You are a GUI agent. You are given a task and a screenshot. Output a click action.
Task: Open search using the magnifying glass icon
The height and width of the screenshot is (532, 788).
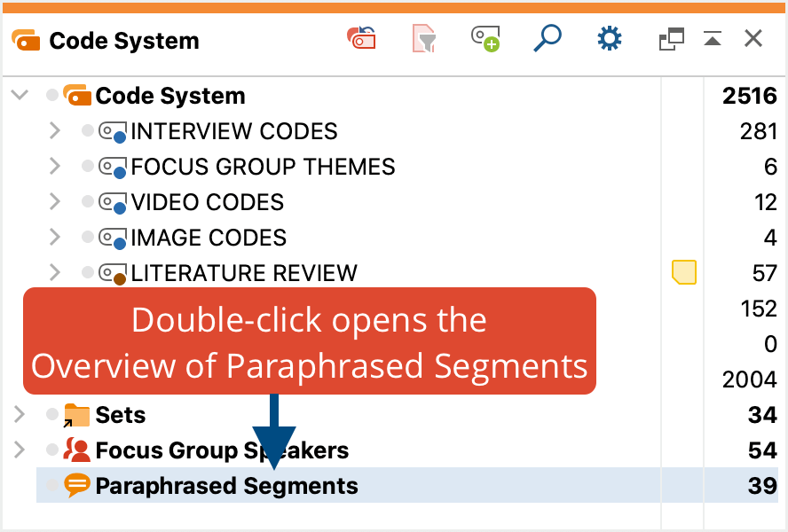548,38
